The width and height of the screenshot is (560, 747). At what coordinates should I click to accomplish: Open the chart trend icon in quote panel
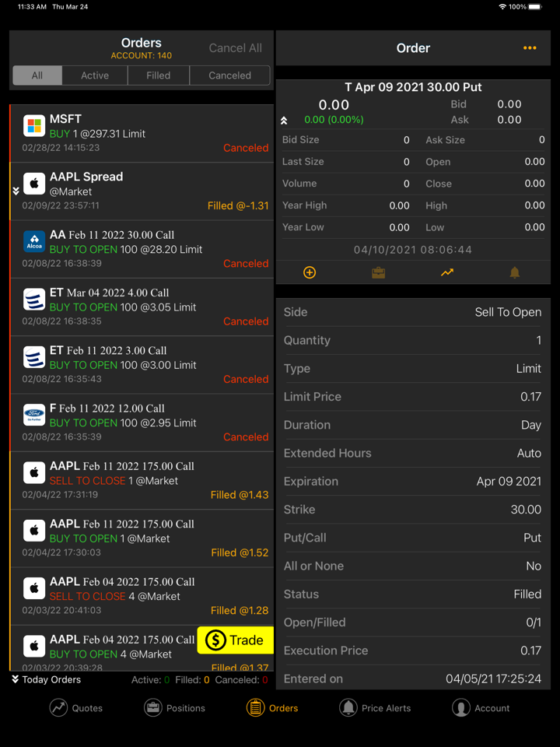tap(447, 272)
